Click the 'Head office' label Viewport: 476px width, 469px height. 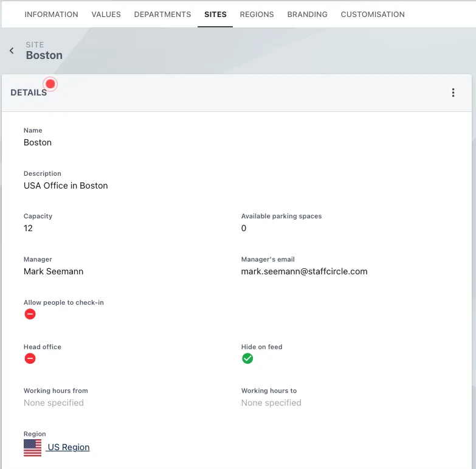43,347
